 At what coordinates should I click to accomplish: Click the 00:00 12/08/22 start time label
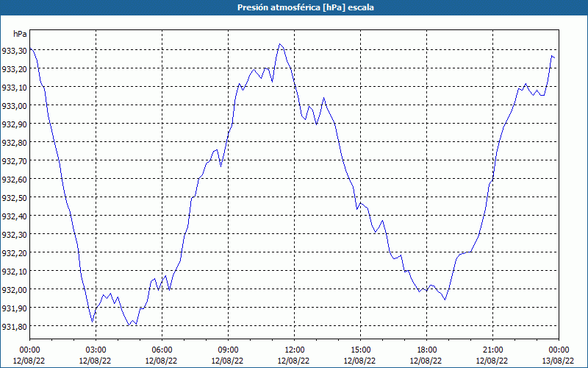[29, 355]
